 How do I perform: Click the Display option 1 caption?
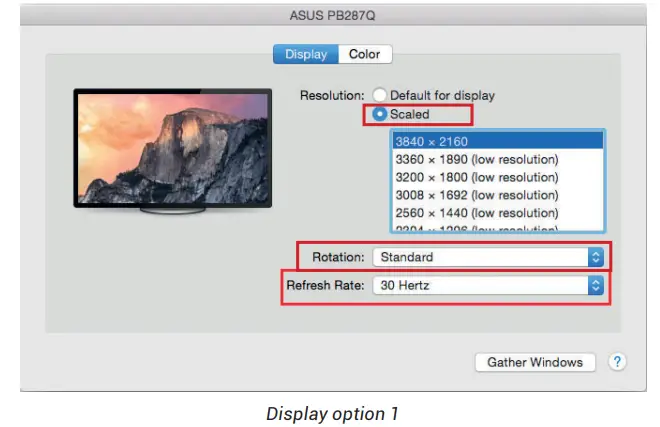pyautogui.click(x=329, y=414)
